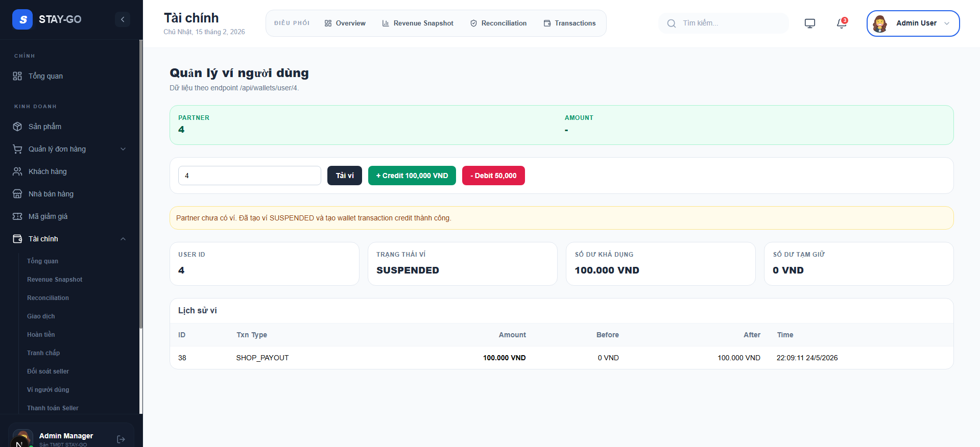This screenshot has height=447, width=980.
Task: Open Tổng quan under Tài chính
Action: (43, 261)
